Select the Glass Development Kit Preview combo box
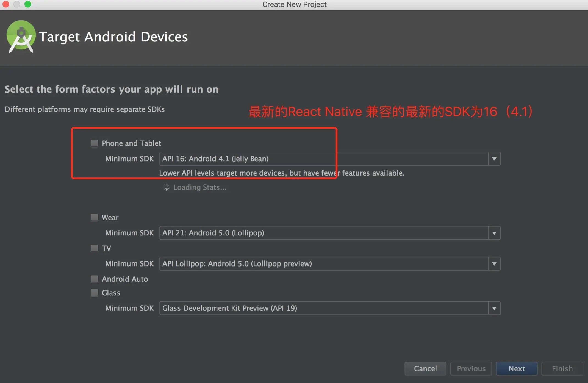 tap(330, 308)
